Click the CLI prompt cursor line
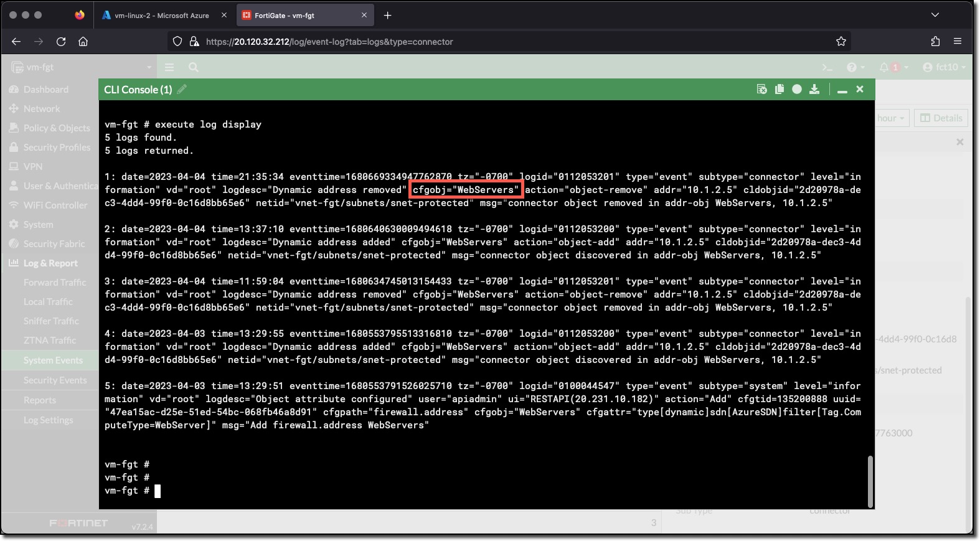This screenshot has width=980, height=541. click(x=133, y=491)
